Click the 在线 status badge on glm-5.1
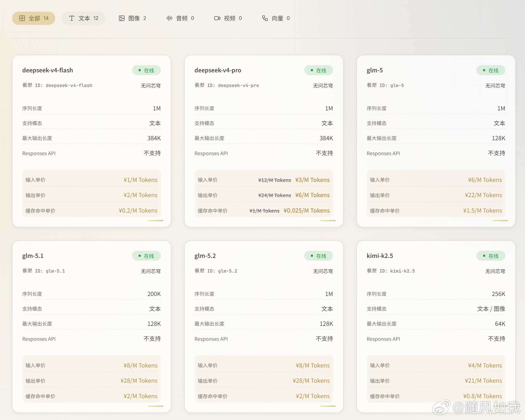The height and width of the screenshot is (420, 525). [x=146, y=256]
